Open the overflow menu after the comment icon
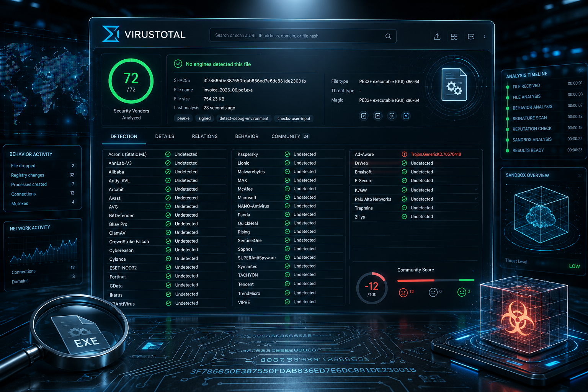This screenshot has width=588, height=392. pyautogui.click(x=485, y=37)
